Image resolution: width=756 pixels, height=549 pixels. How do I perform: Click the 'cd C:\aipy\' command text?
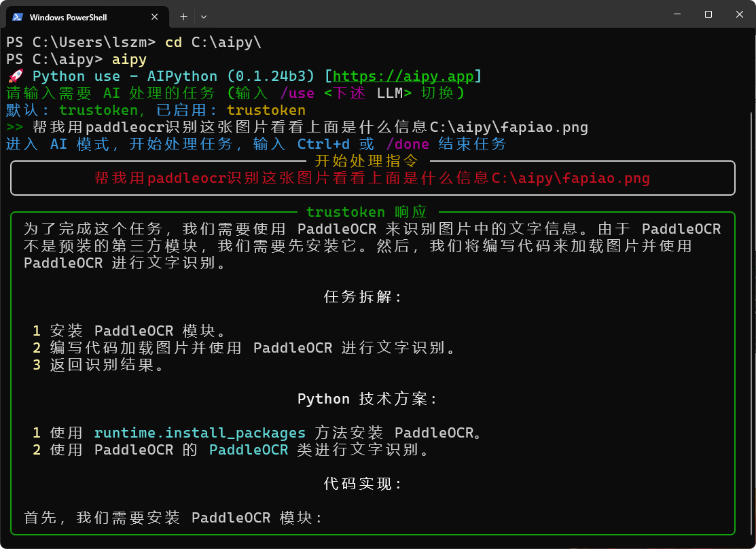pyautogui.click(x=213, y=42)
